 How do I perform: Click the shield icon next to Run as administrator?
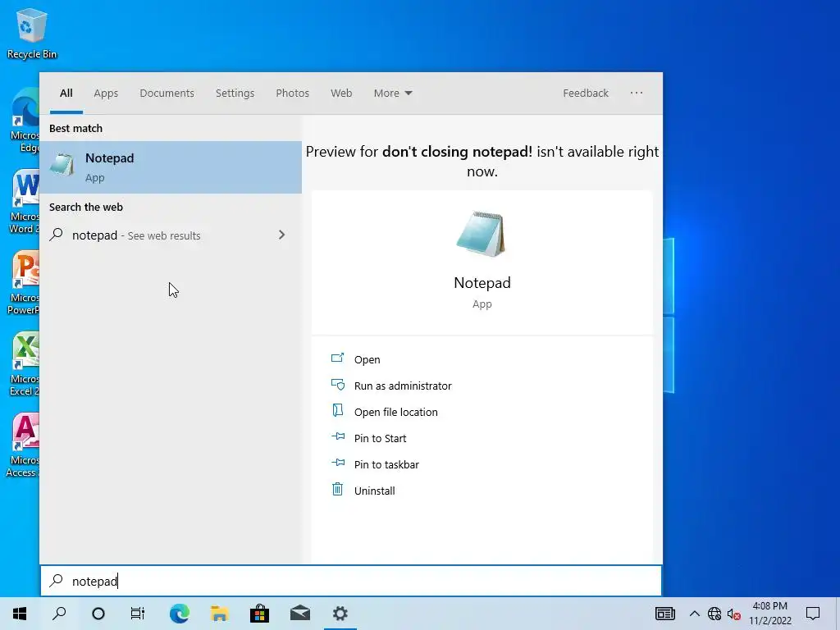(x=337, y=385)
